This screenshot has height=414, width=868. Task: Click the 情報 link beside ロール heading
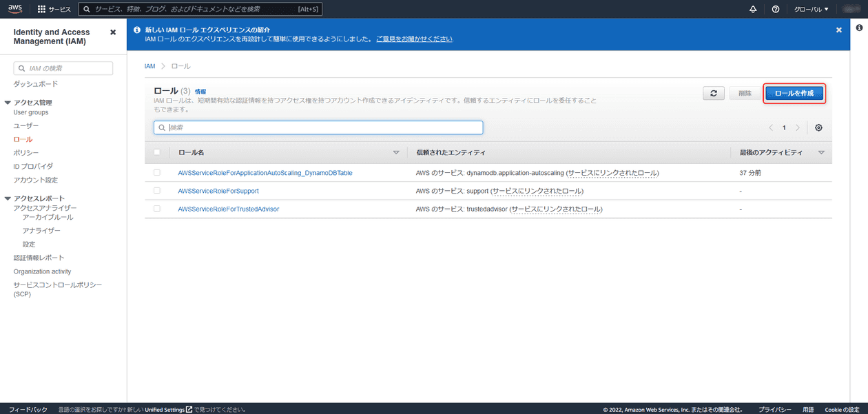pos(200,90)
